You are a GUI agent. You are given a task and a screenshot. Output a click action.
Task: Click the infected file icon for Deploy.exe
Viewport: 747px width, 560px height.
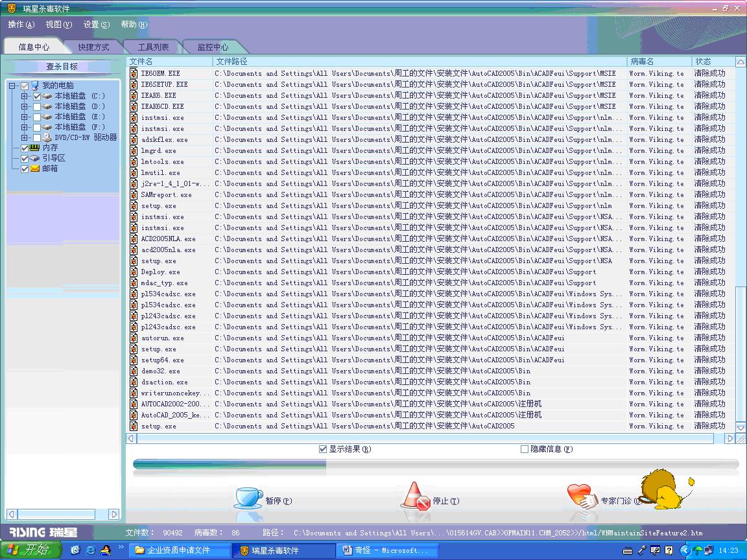pos(134,272)
